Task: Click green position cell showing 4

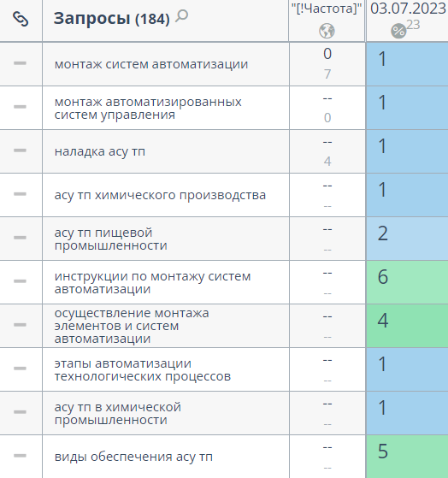Action: tap(407, 326)
